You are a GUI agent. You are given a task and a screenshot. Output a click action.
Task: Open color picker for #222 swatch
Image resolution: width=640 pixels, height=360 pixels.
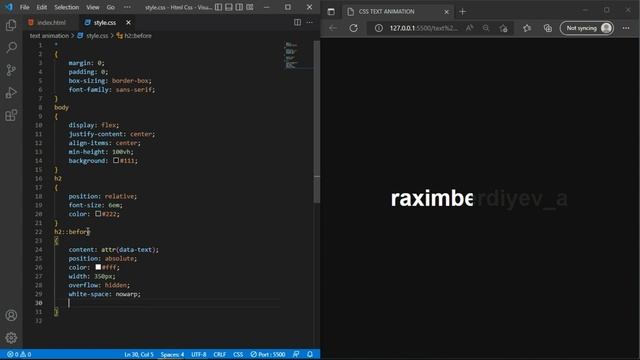coord(98,213)
